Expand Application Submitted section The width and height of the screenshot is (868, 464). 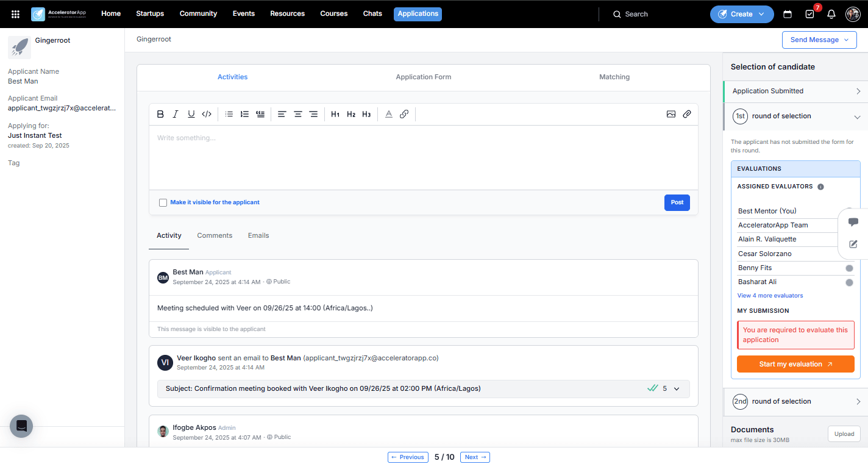pyautogui.click(x=795, y=91)
